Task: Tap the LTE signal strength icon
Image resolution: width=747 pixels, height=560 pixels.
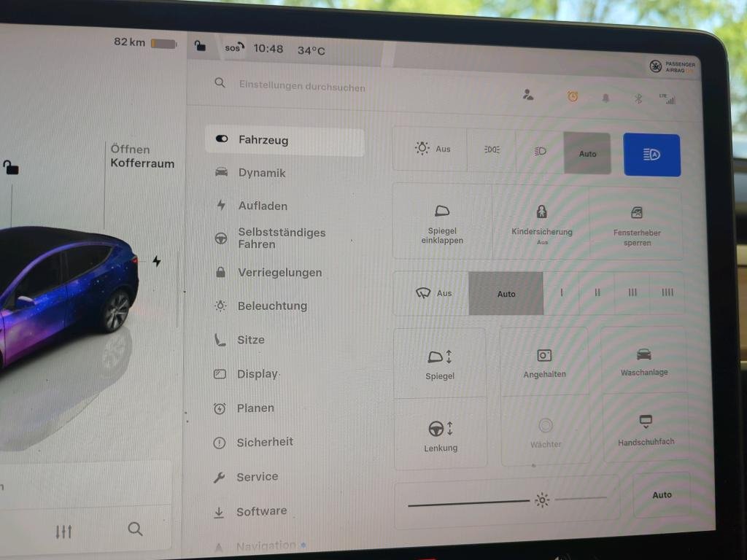Action: [x=667, y=98]
